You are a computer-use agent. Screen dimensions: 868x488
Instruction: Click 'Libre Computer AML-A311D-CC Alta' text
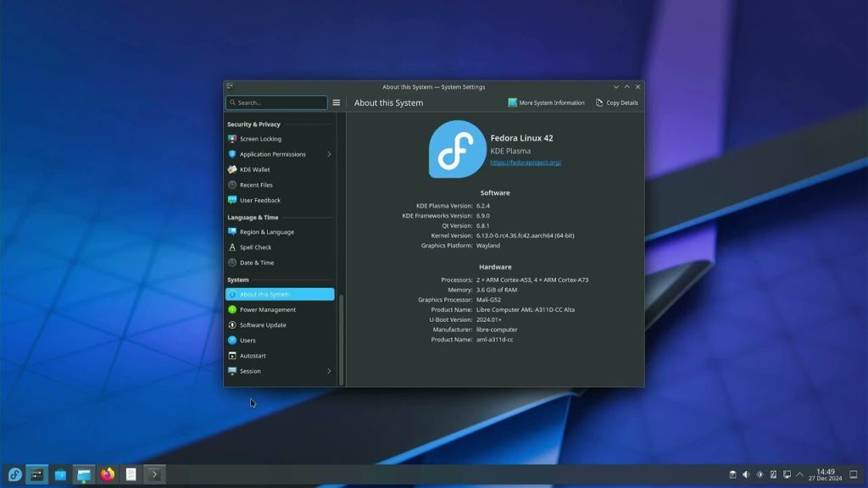pos(526,310)
